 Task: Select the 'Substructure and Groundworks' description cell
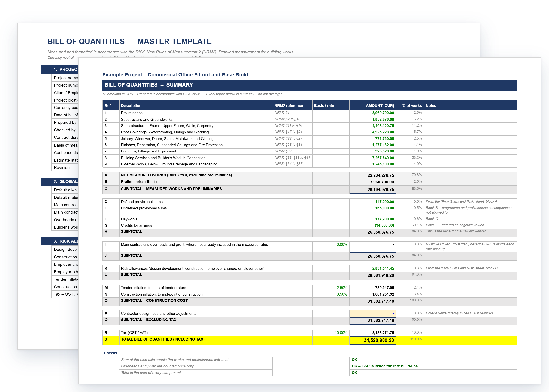196,119
